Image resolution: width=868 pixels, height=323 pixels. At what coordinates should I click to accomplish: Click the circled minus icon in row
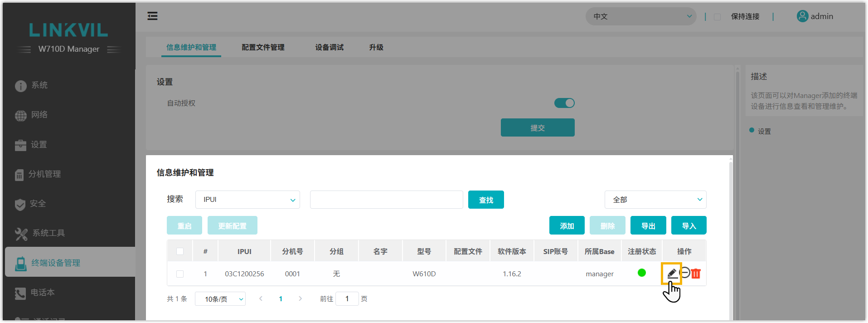[685, 273]
